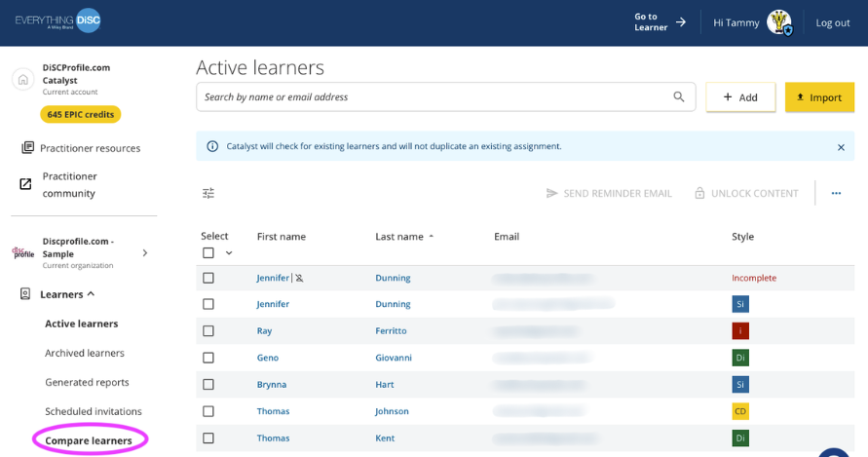Click the Style column header
This screenshot has width=868, height=457.
[x=743, y=237]
